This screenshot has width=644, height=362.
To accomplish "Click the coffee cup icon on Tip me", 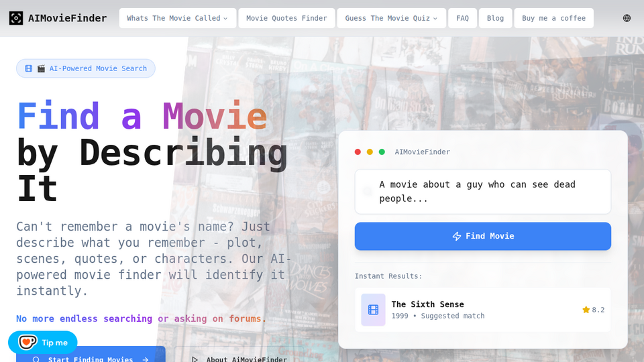I will coord(28,343).
